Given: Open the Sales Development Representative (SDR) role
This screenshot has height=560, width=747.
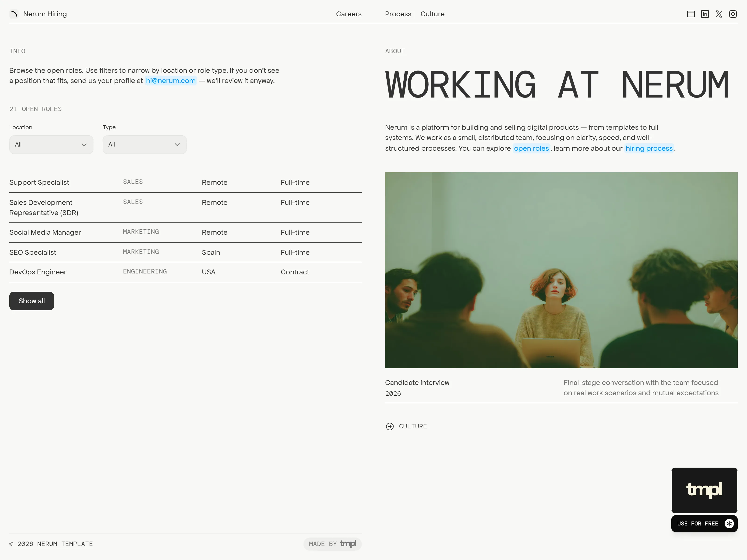Looking at the screenshot, I should point(185,208).
